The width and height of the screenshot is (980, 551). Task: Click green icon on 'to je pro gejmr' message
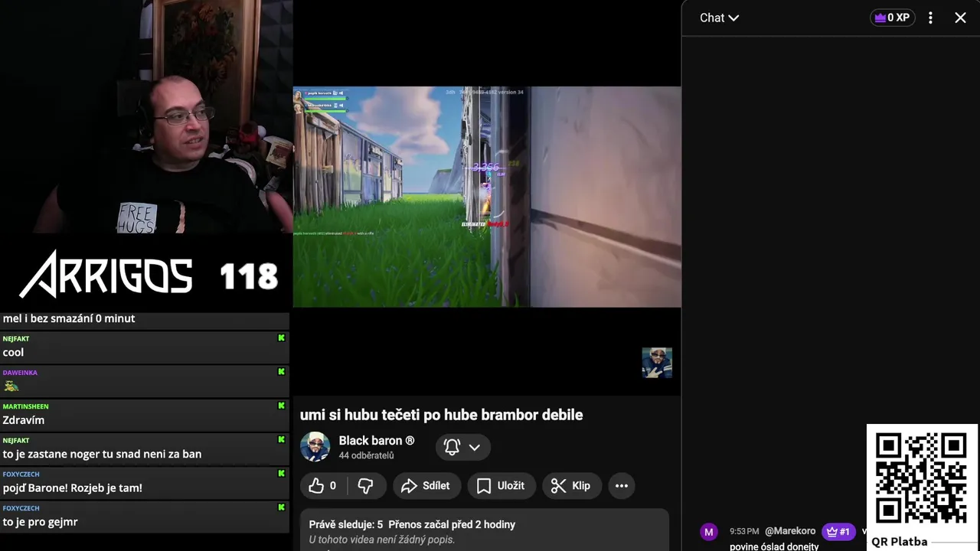point(281,507)
